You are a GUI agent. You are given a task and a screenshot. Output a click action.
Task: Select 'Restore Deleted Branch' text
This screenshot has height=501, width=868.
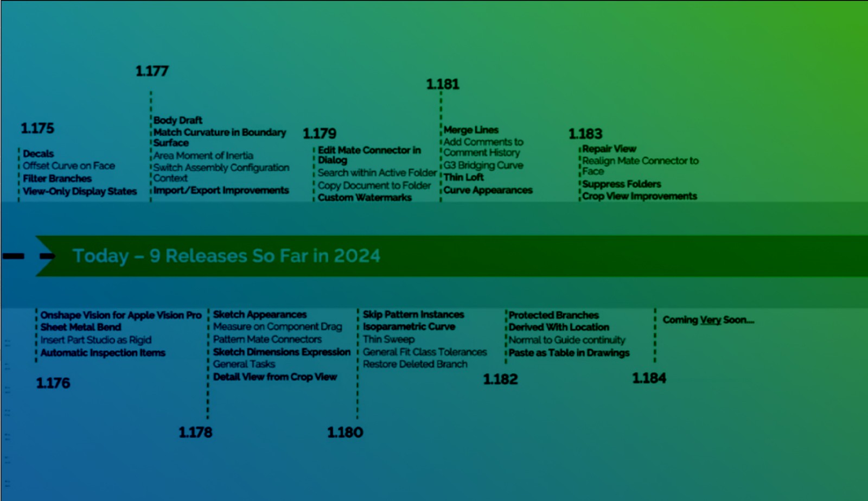pos(415,364)
